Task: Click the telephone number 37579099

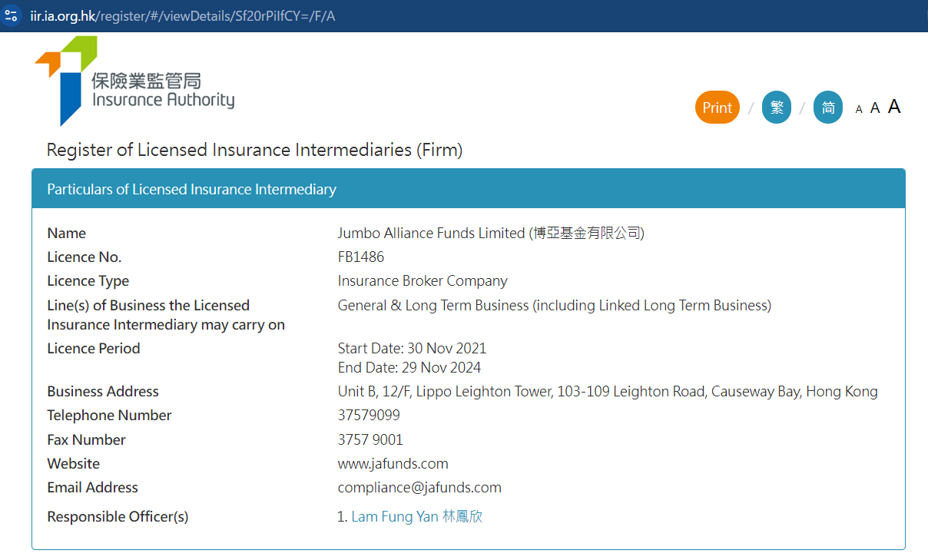Action: pos(369,416)
